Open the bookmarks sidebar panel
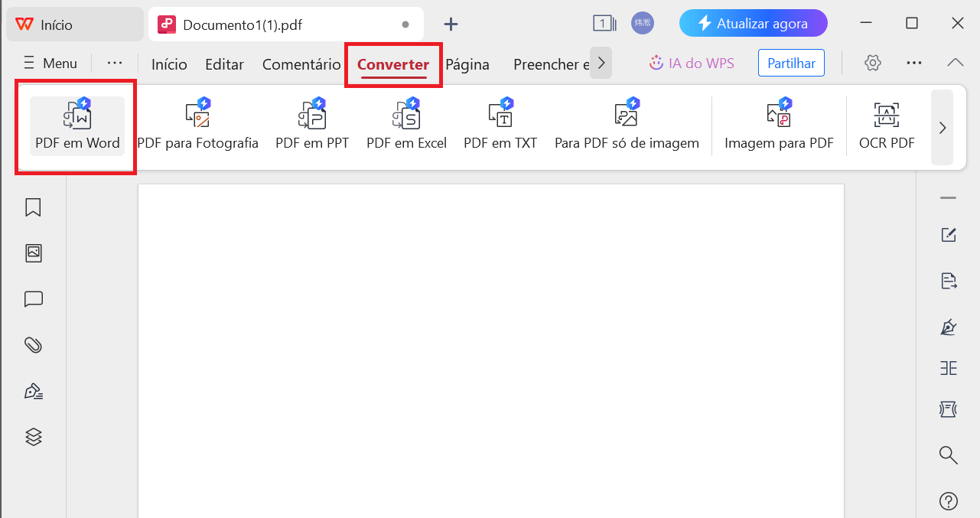980x518 pixels. (33, 207)
